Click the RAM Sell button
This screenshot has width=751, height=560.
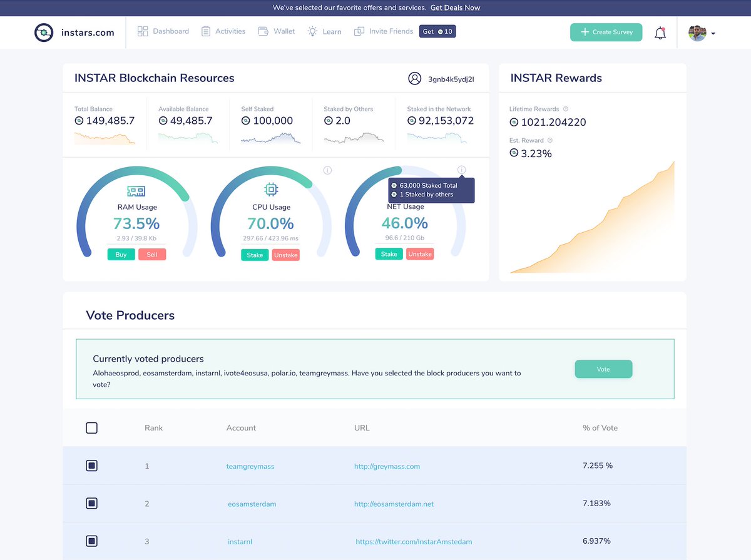tap(152, 255)
